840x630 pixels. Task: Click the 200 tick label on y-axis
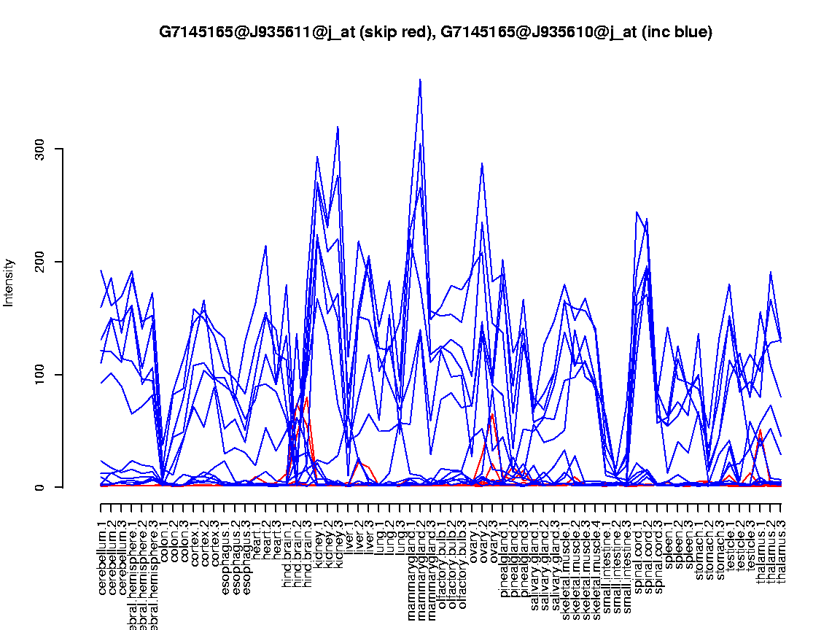(x=40, y=262)
